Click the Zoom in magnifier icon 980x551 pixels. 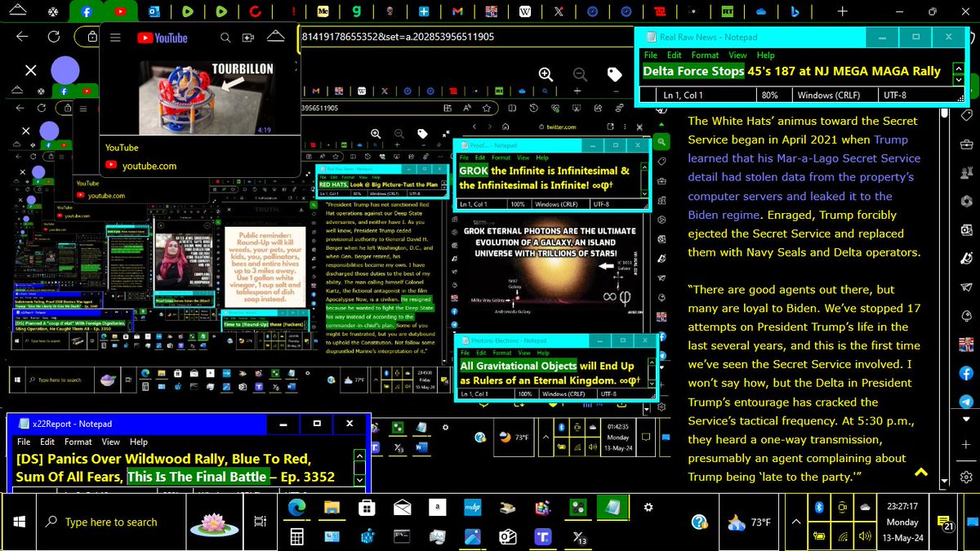coord(546,74)
